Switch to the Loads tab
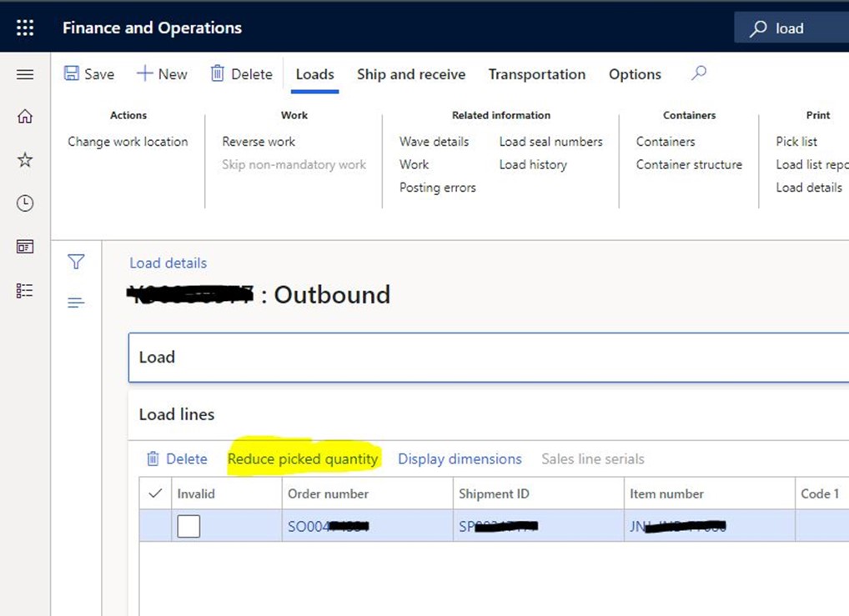The image size is (849, 616). tap(314, 74)
